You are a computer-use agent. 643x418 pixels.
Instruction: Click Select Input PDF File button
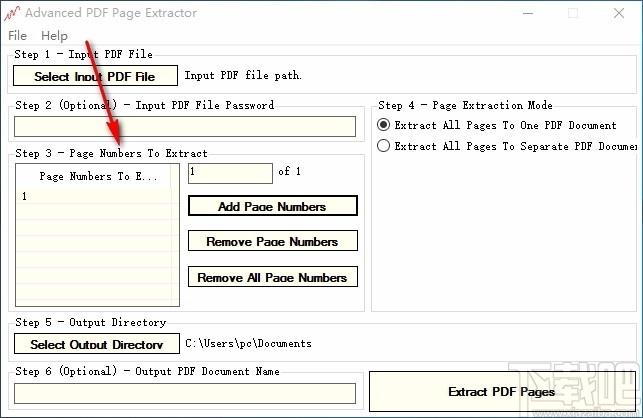click(x=95, y=76)
